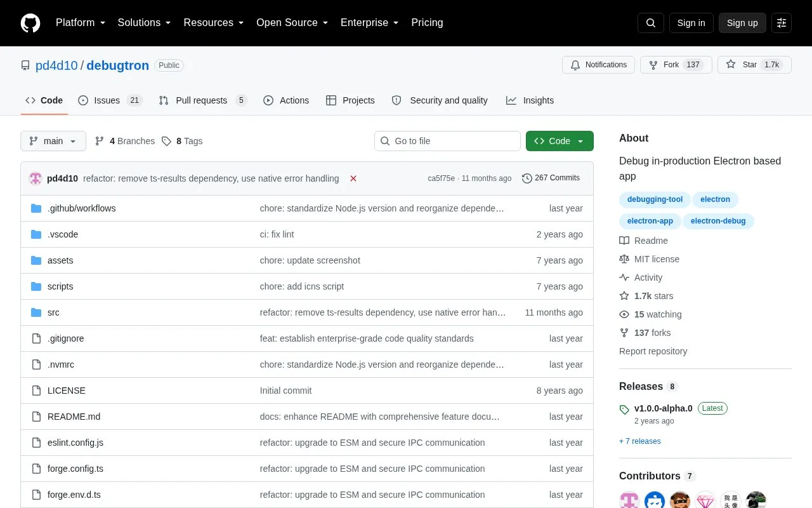This screenshot has height=508, width=812.
Task: Open the .nvmrc file
Action: point(61,364)
